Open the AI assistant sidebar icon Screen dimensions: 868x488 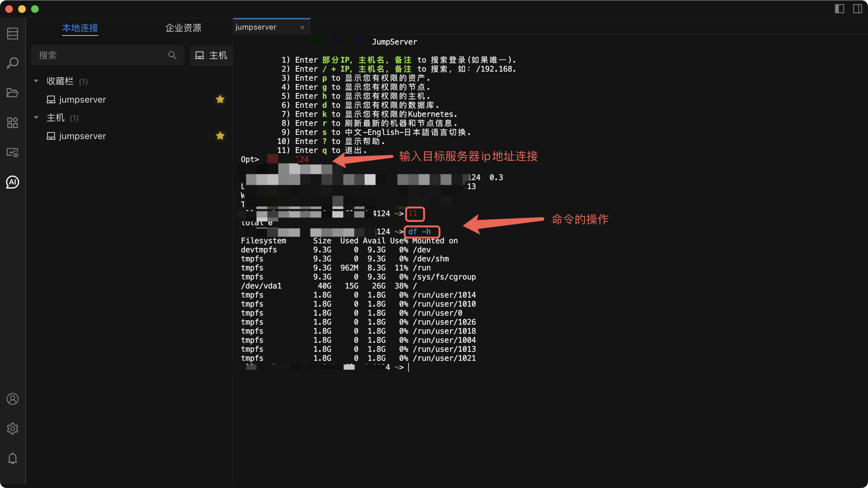[13, 182]
